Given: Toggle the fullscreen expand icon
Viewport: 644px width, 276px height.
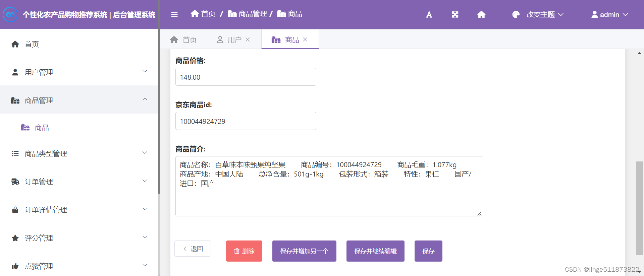Looking at the screenshot, I should pyautogui.click(x=455, y=14).
